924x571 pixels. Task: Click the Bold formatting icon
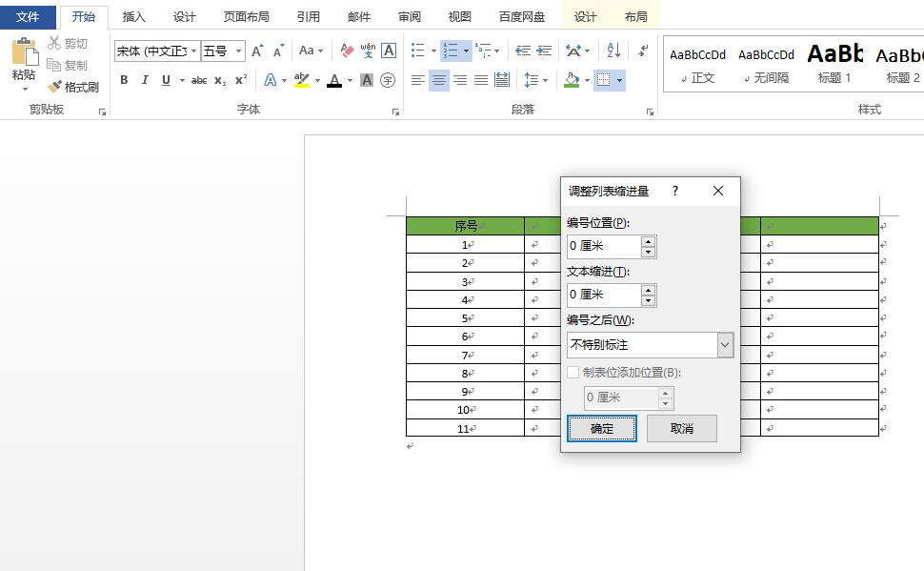point(124,81)
